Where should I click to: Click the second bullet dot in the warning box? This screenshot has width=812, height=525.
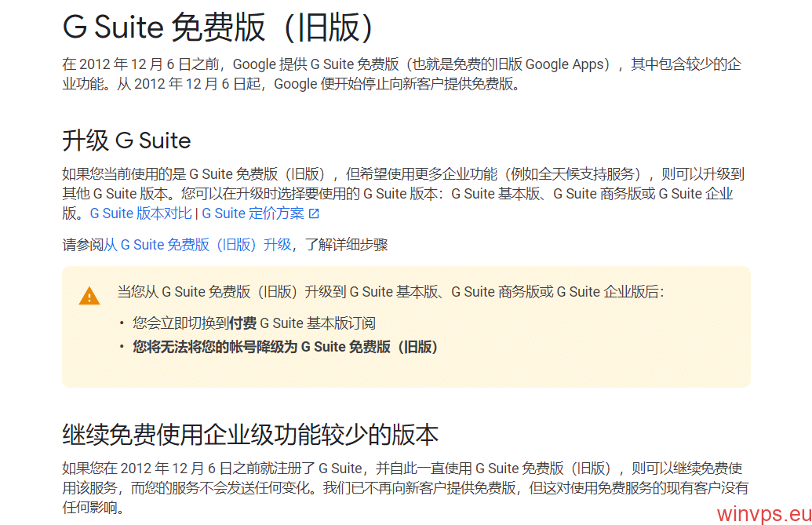point(122,348)
